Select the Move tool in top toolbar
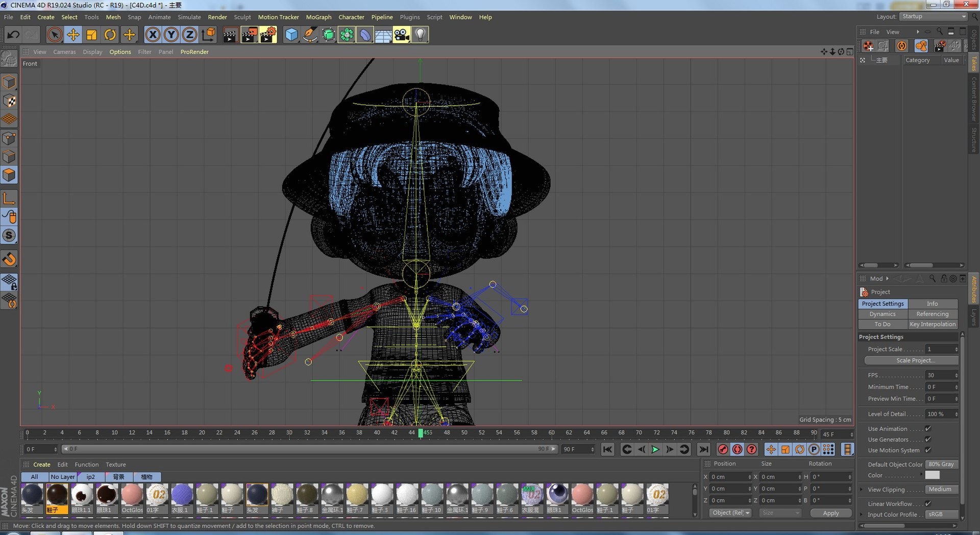980x535 pixels. coord(73,35)
